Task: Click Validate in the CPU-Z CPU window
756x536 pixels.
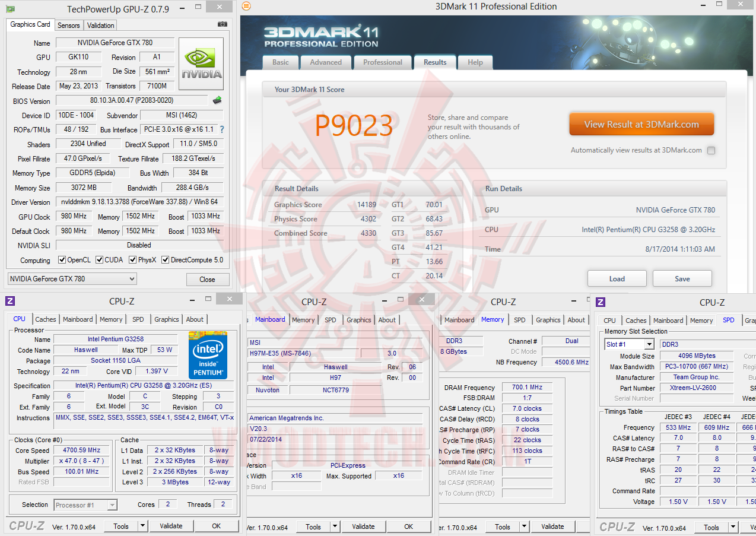Action: pos(171,526)
